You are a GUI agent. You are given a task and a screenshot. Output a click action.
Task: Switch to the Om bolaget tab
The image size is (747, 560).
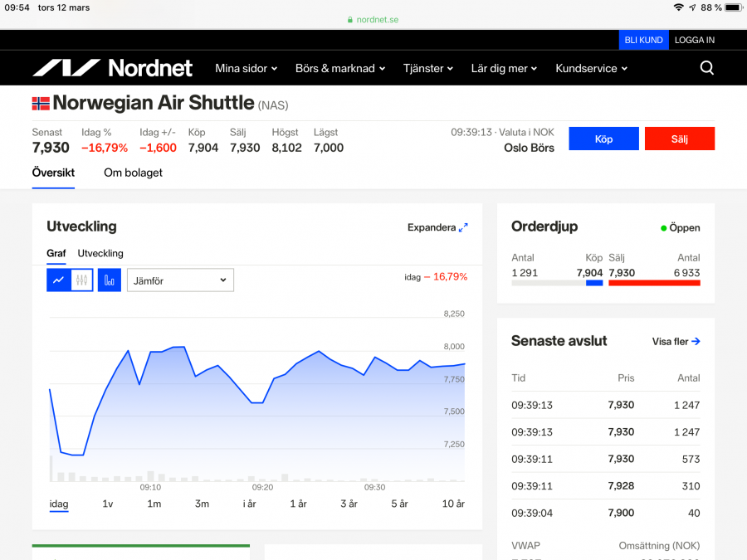point(133,173)
